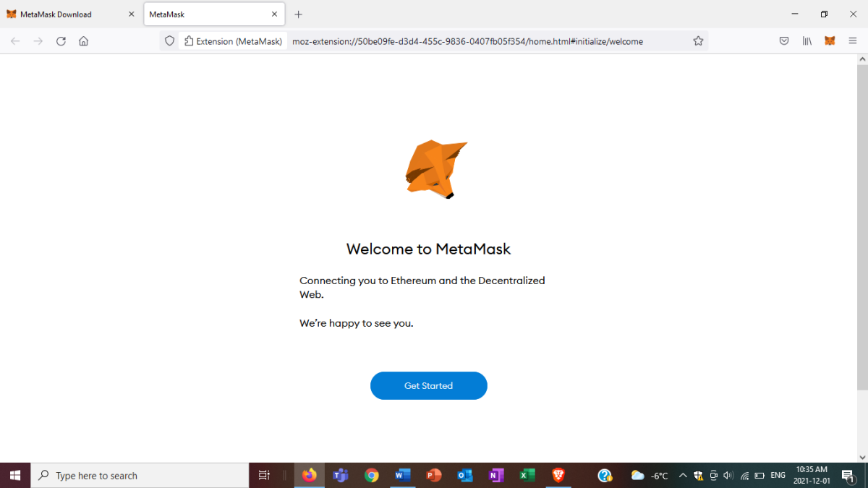Click the Extension (MetaMask) identity label

pos(233,41)
